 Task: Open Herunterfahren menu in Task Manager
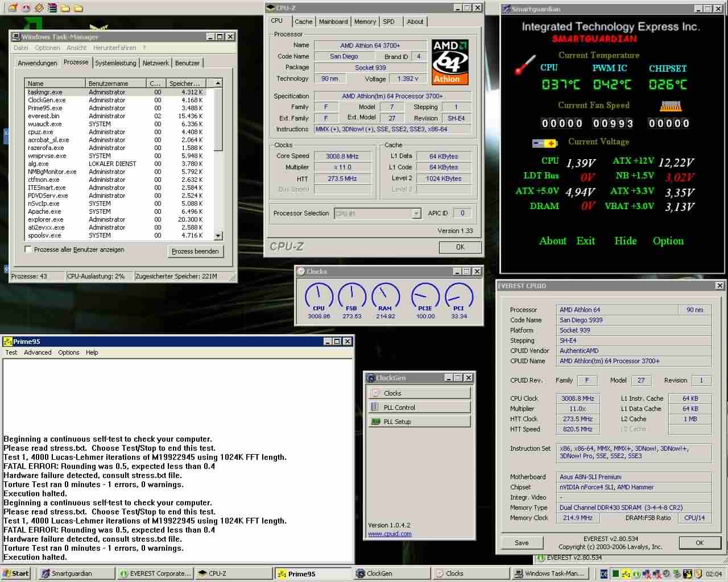(x=115, y=48)
